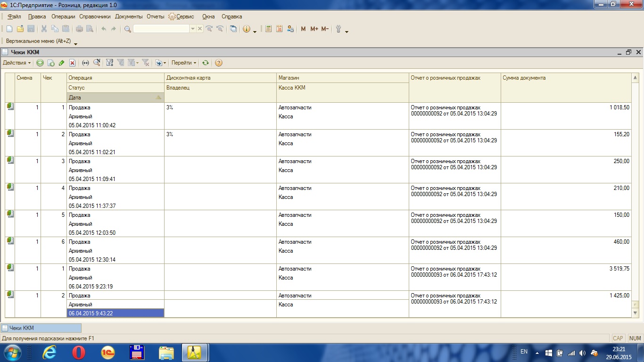Open the Calculator tool

(x=269, y=29)
